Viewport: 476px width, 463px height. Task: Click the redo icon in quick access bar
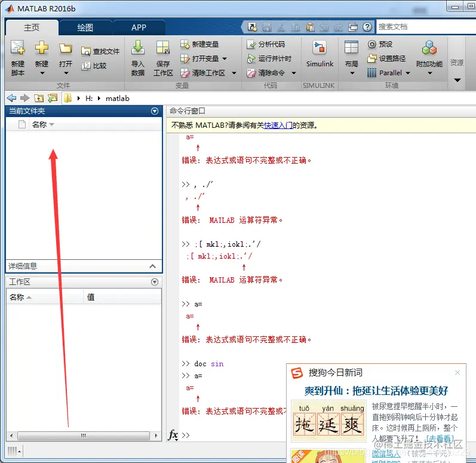click(339, 27)
